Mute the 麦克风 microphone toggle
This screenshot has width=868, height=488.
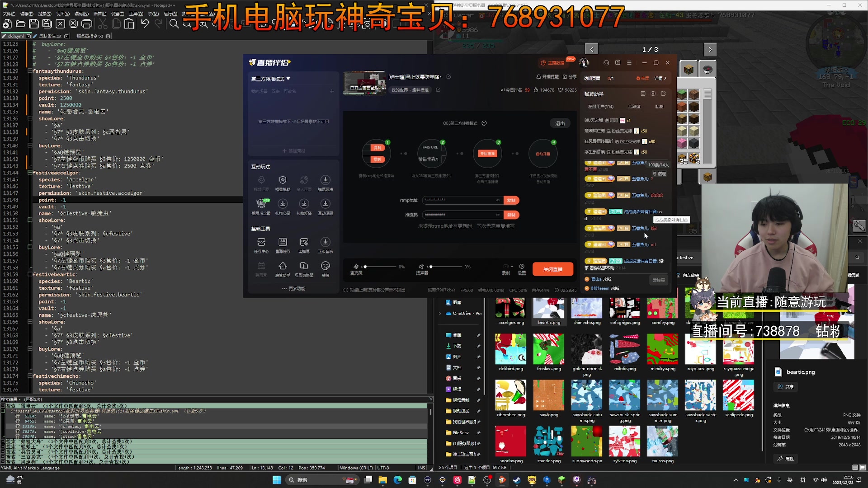coord(357,267)
